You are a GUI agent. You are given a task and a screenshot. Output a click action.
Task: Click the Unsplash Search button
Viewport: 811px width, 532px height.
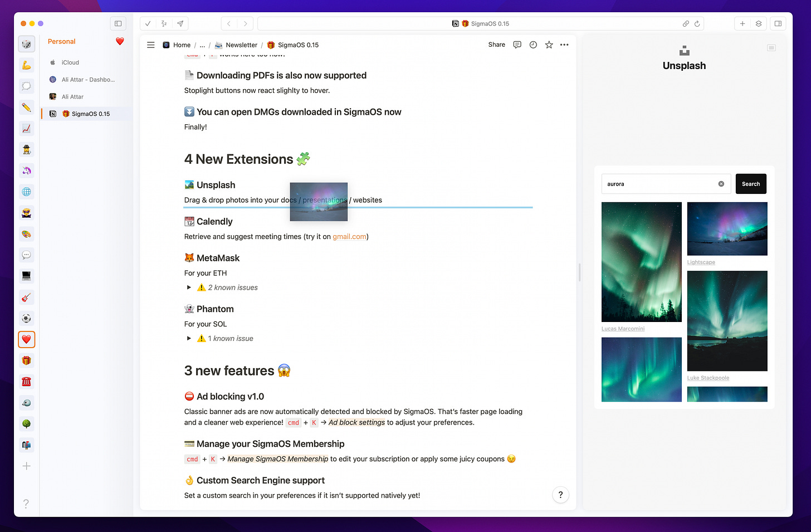(751, 184)
